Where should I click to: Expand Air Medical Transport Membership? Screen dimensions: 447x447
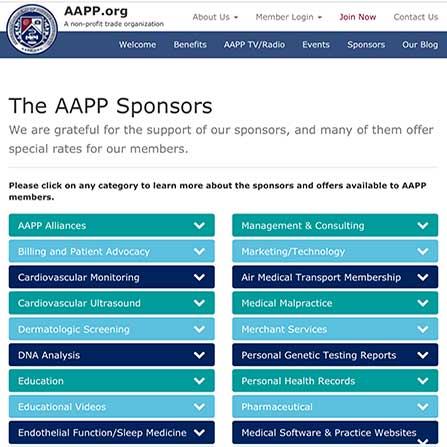pos(335,277)
